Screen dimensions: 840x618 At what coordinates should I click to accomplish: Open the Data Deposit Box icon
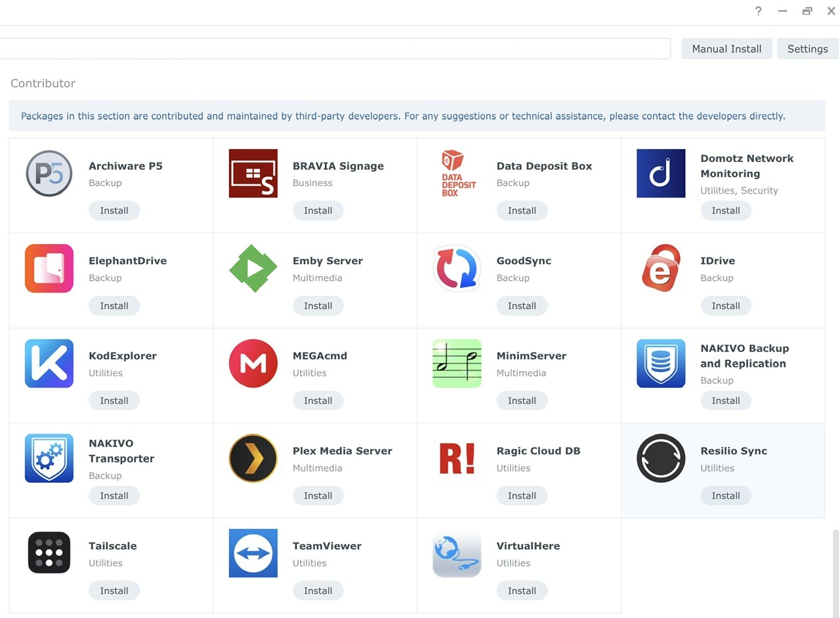click(457, 173)
